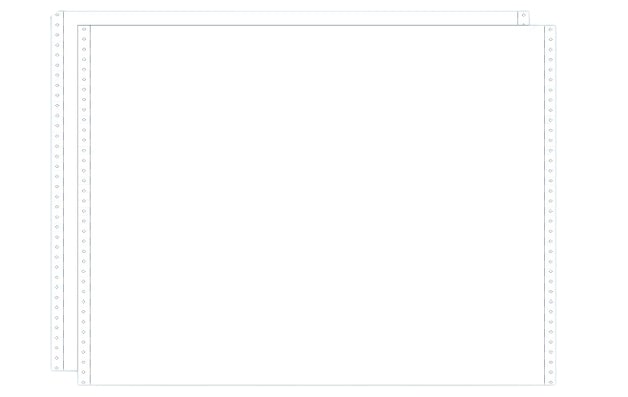
Task: Click the top edge of the front sheet
Action: click(316, 26)
